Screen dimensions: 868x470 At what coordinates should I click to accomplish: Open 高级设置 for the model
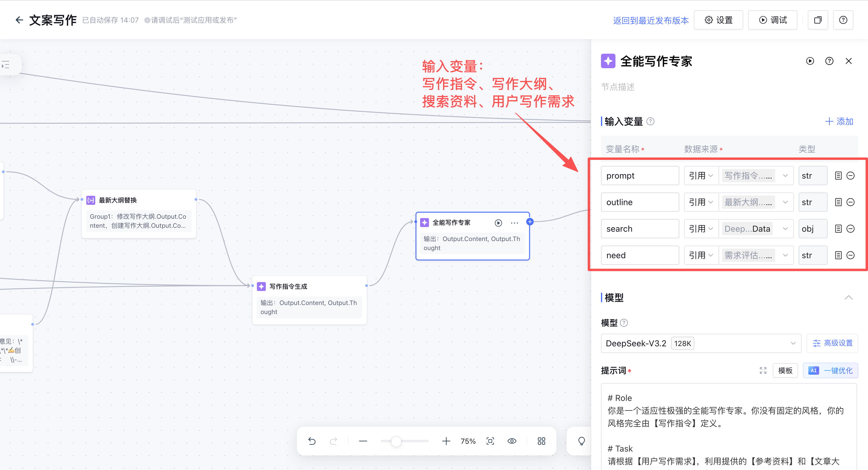pos(832,343)
